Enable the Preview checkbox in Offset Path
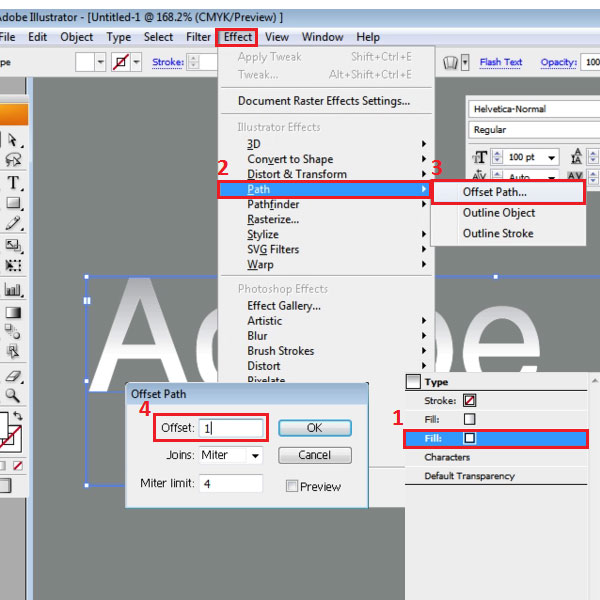The image size is (600, 600). [292, 486]
